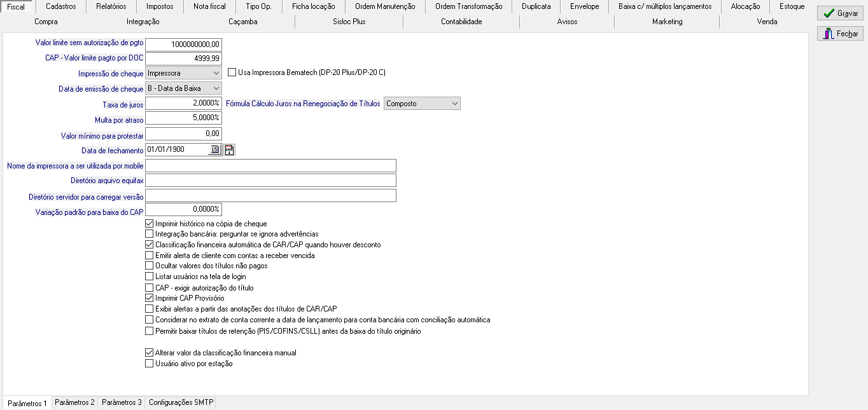The image size is (868, 410).
Task: Open the Impressão de cheque dropdown
Action: point(183,73)
